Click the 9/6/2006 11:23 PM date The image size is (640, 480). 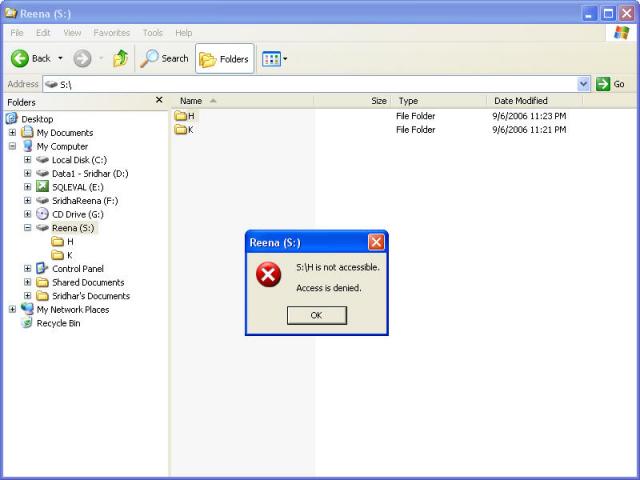(x=529, y=116)
